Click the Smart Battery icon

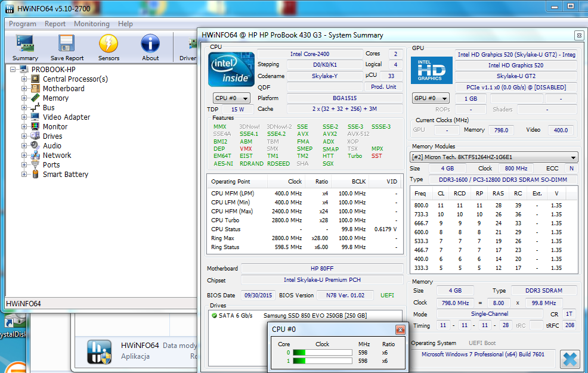[35, 174]
